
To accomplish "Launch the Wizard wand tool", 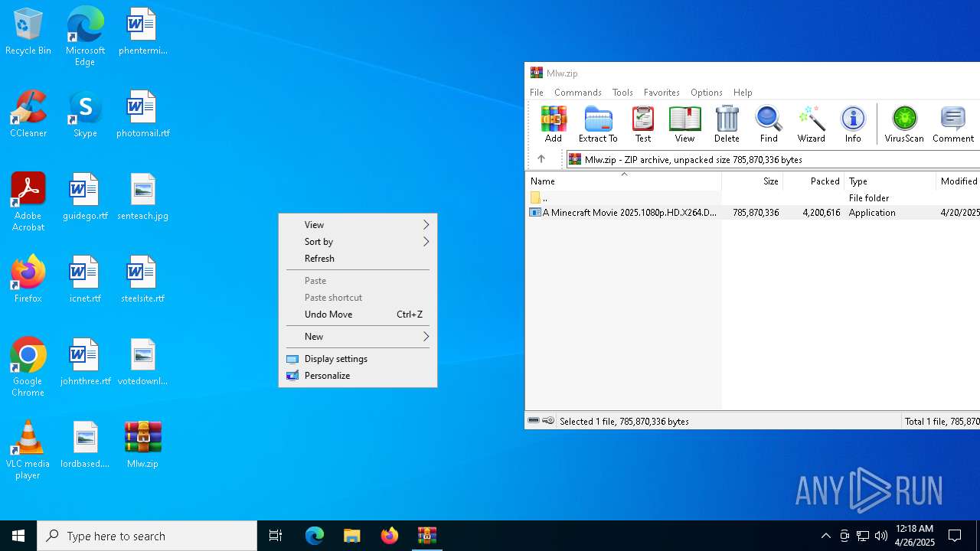I will 811,124.
